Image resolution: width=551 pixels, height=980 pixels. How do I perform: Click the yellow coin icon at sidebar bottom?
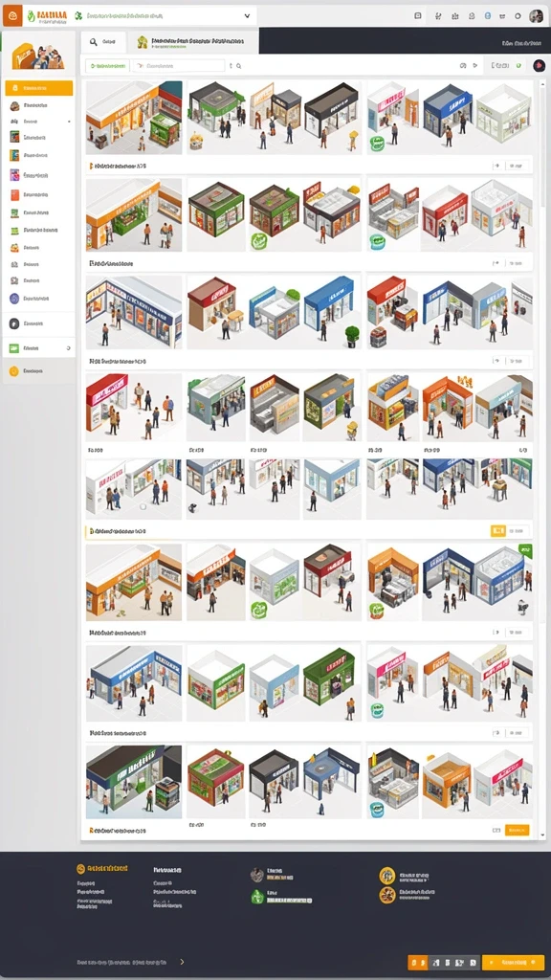13,371
